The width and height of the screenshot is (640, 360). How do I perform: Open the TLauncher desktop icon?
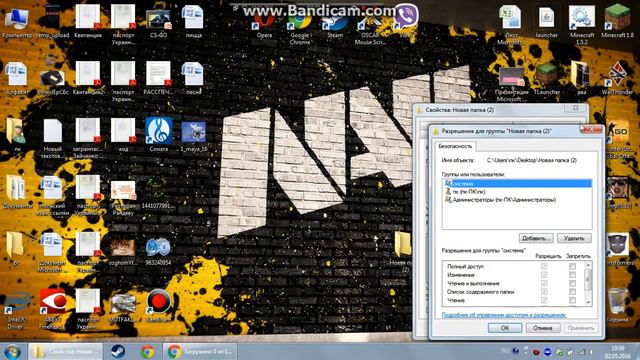(547, 79)
